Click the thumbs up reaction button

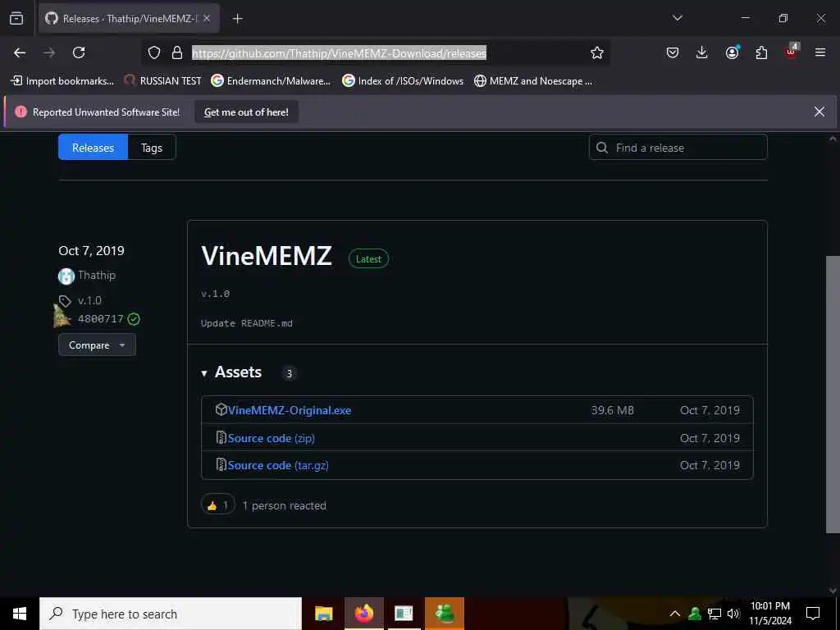218,504
